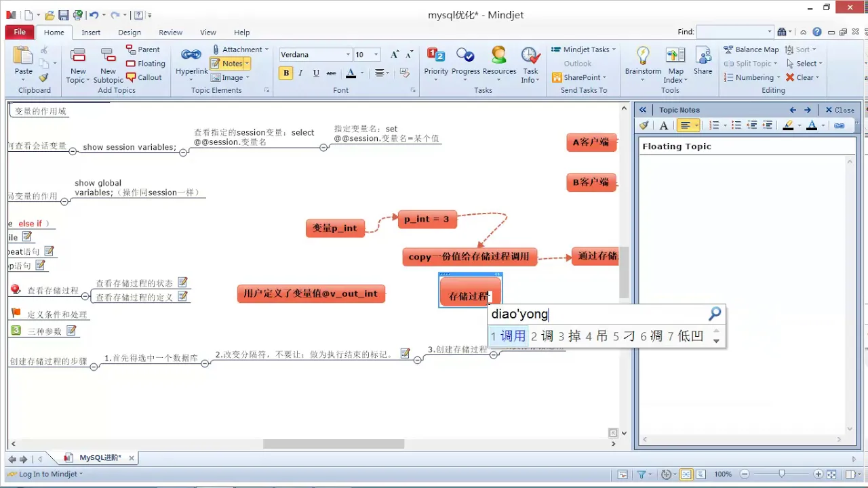Click the notes Font A icon
This screenshot has height=488, width=868.
coord(664,125)
